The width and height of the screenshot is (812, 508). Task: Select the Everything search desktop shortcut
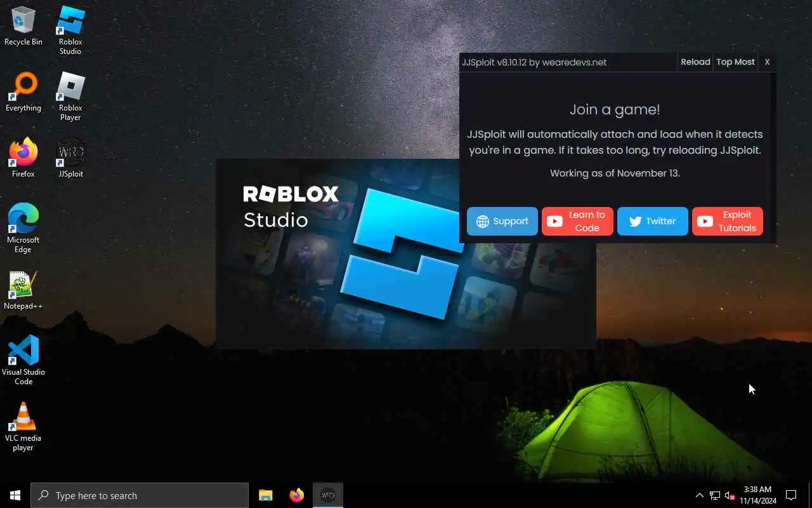point(23,93)
